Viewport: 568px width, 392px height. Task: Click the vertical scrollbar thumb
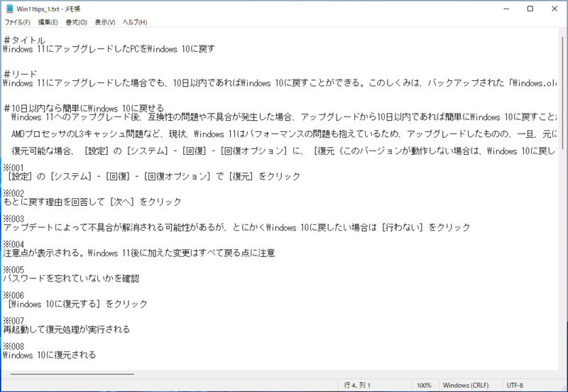coord(562,93)
